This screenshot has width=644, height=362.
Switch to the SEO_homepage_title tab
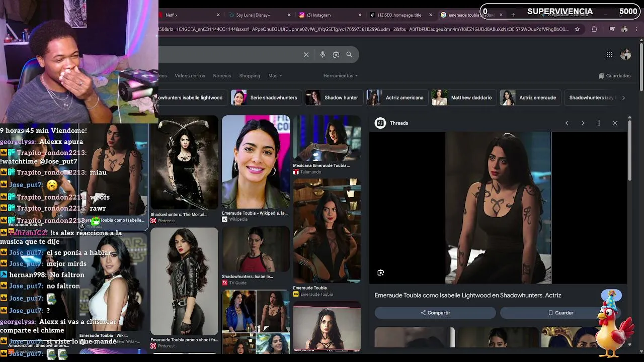(x=400, y=15)
